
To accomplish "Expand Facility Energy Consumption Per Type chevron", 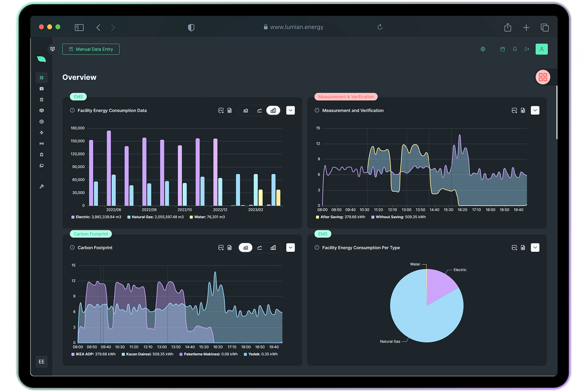I will tap(535, 247).
